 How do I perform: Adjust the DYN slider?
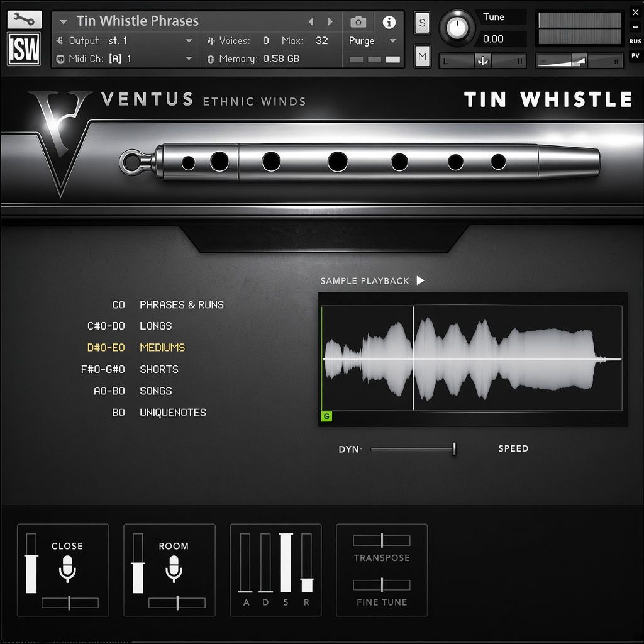click(x=413, y=449)
